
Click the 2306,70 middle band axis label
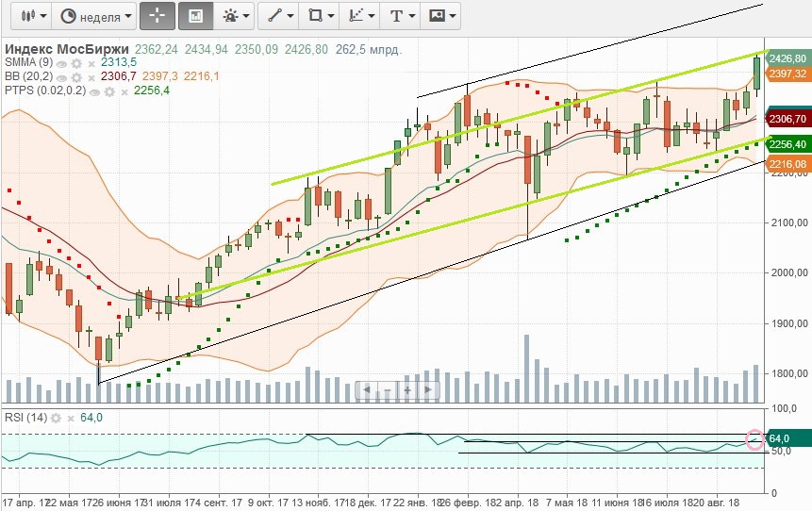point(787,119)
